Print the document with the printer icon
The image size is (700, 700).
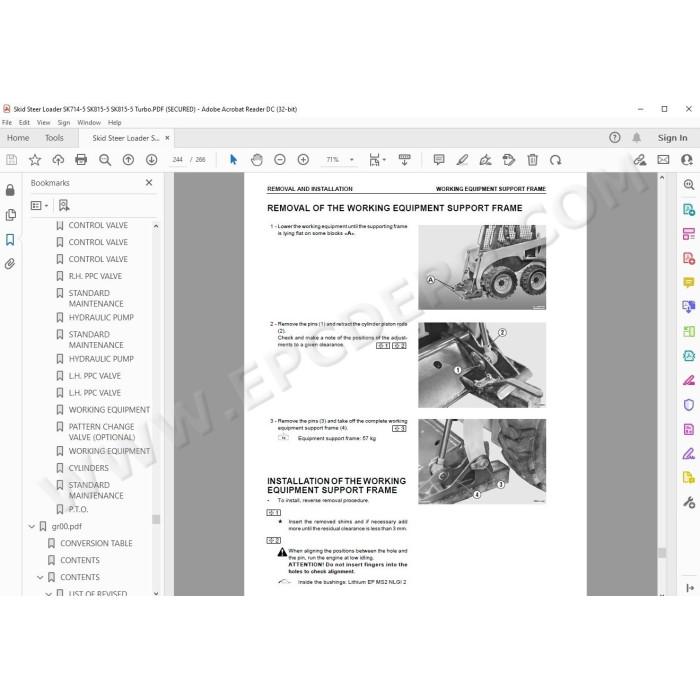[x=81, y=160]
